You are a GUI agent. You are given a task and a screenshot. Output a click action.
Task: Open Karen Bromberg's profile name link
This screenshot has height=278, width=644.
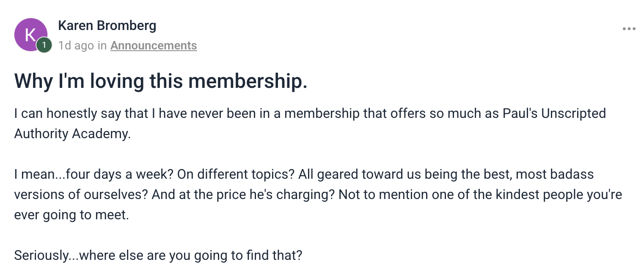point(107,26)
